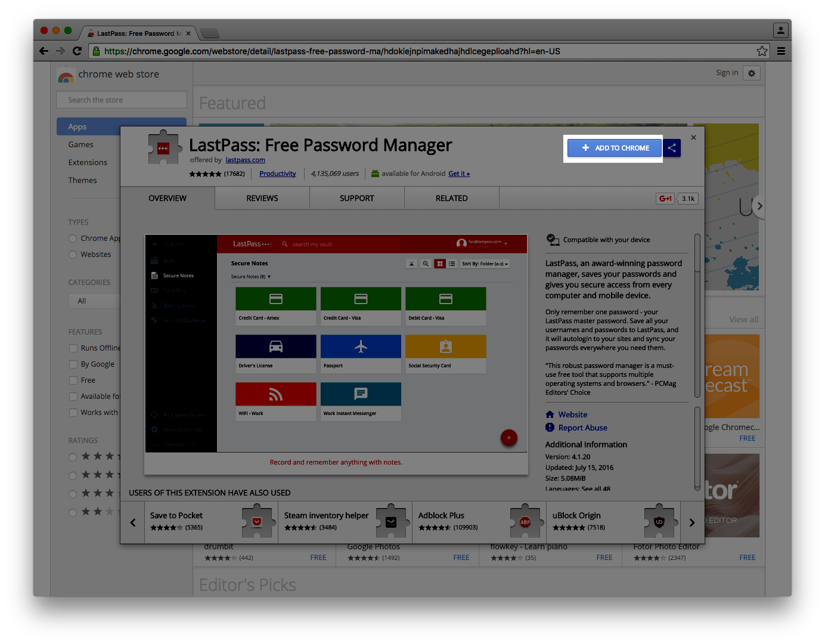Click the Additional Information scrollbar
The width and height of the screenshot is (825, 644).
(x=697, y=448)
